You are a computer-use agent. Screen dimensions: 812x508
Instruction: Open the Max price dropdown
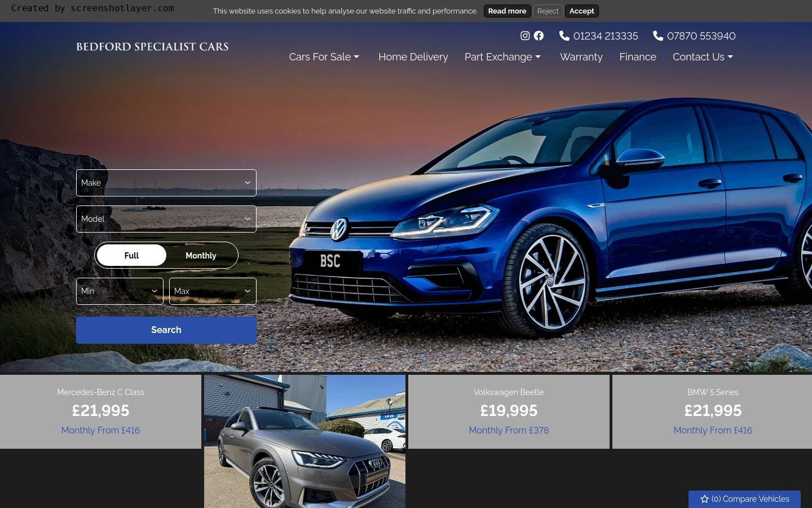(213, 291)
